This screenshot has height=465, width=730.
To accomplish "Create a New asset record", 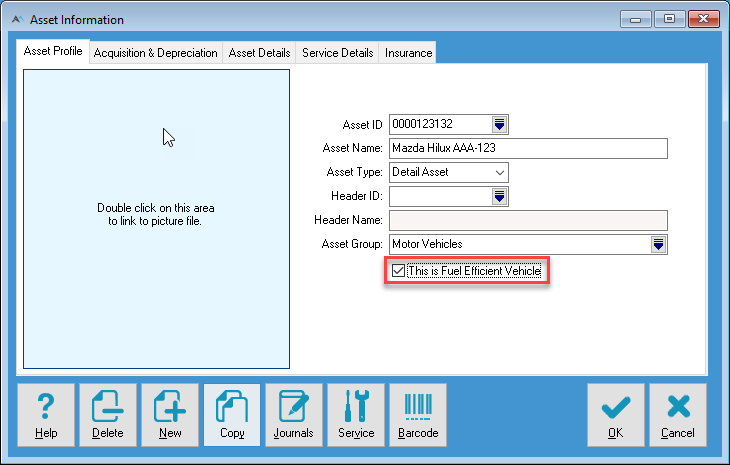I will click(170, 415).
